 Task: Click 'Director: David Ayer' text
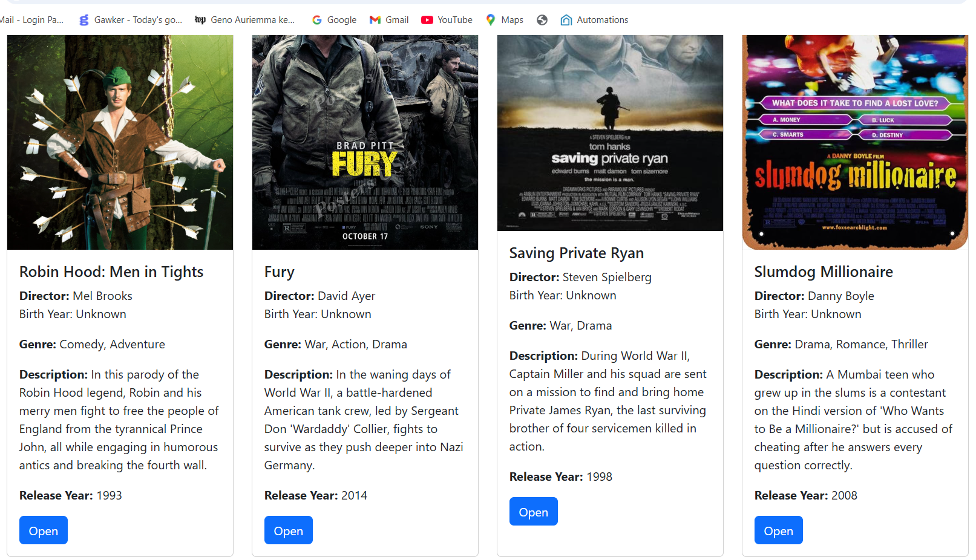click(x=319, y=296)
